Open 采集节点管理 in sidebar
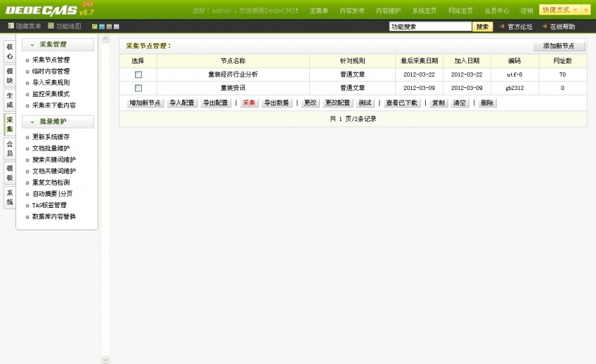The height and width of the screenshot is (364, 596). coord(51,60)
